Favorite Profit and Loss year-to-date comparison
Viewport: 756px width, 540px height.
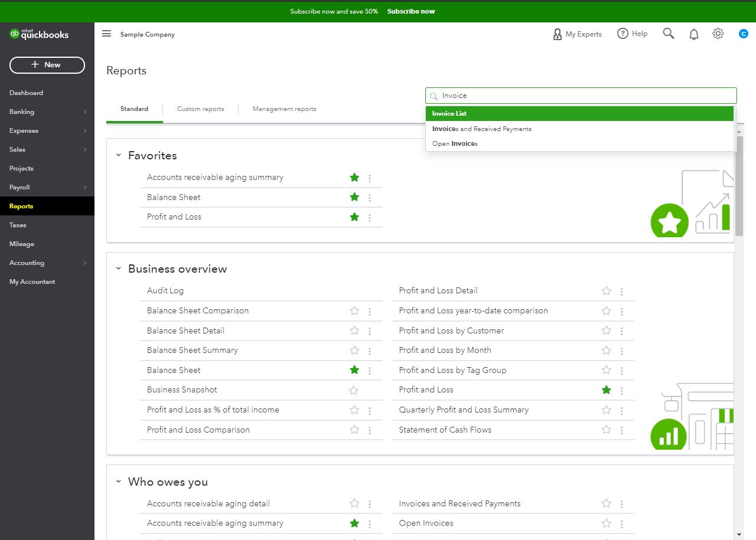(606, 310)
